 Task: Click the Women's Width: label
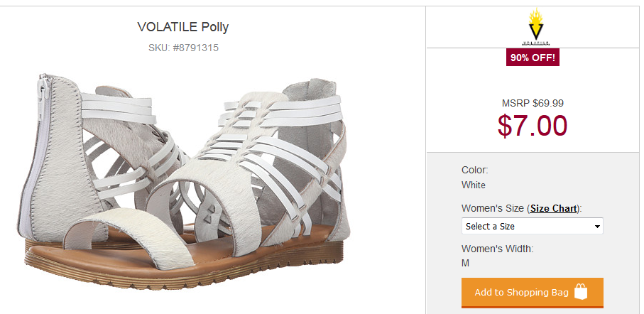497,249
